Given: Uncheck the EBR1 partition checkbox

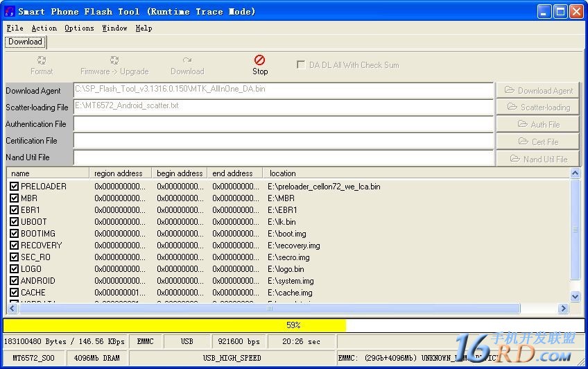Looking at the screenshot, I should pos(15,209).
